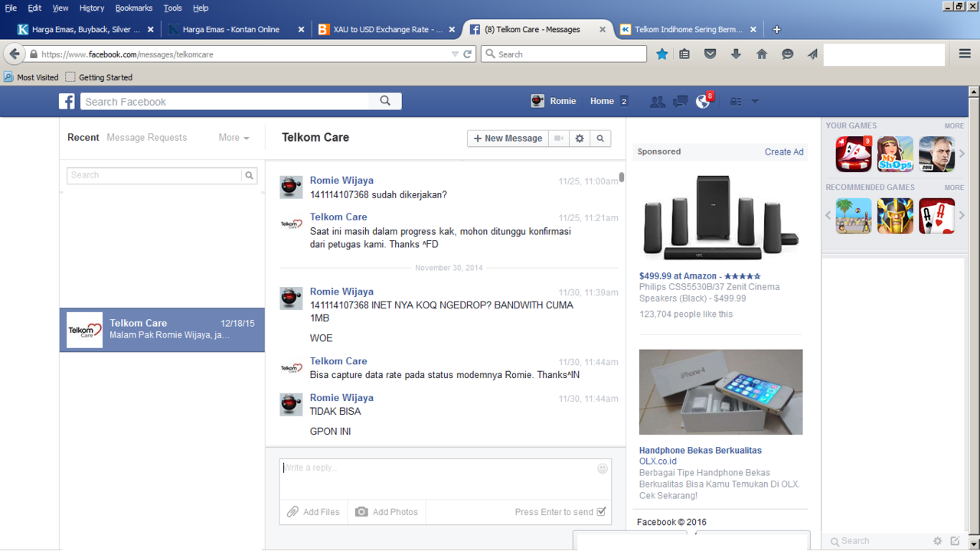Click the share page paper-plane icon
The height and width of the screenshot is (551, 980).
click(812, 54)
